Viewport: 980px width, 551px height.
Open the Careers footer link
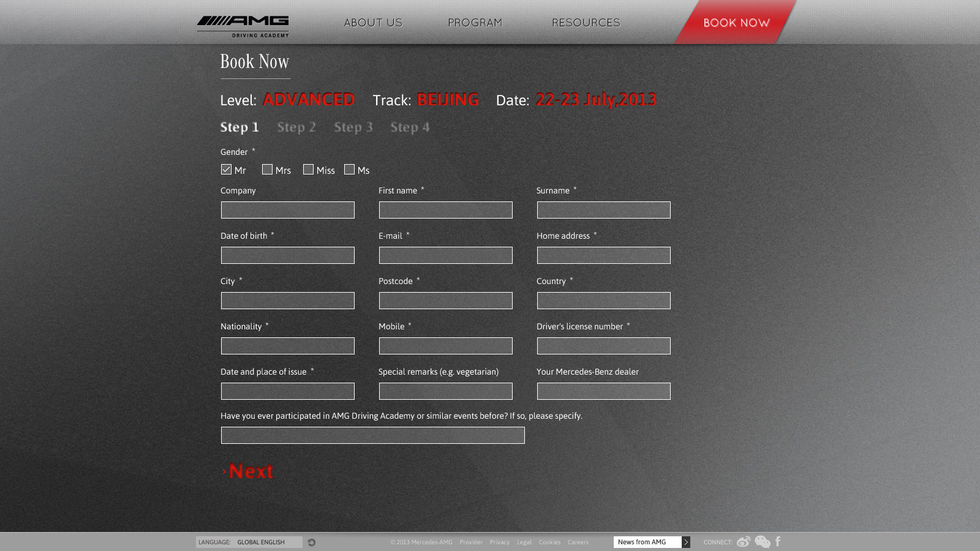point(578,542)
